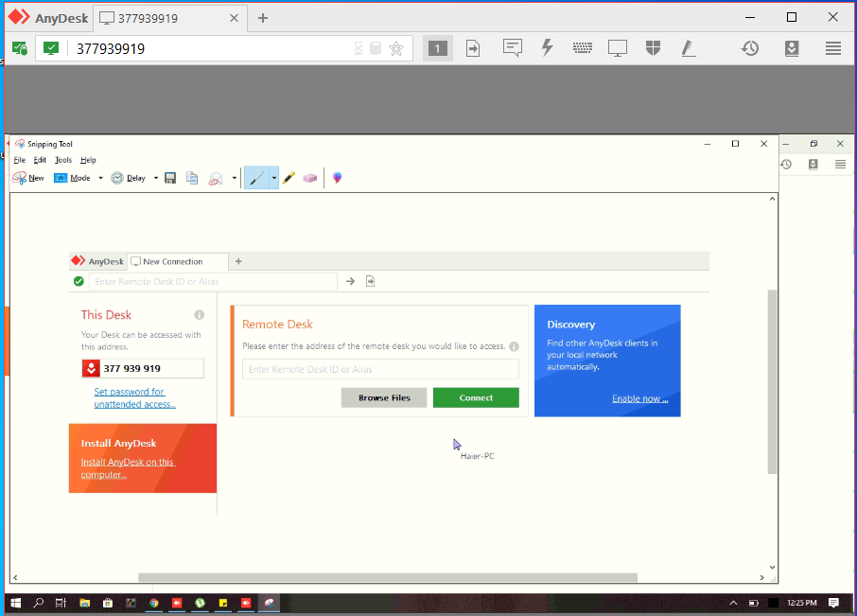The width and height of the screenshot is (857, 616).
Task: Open the remote Action Center notification icon
Action: [833, 603]
